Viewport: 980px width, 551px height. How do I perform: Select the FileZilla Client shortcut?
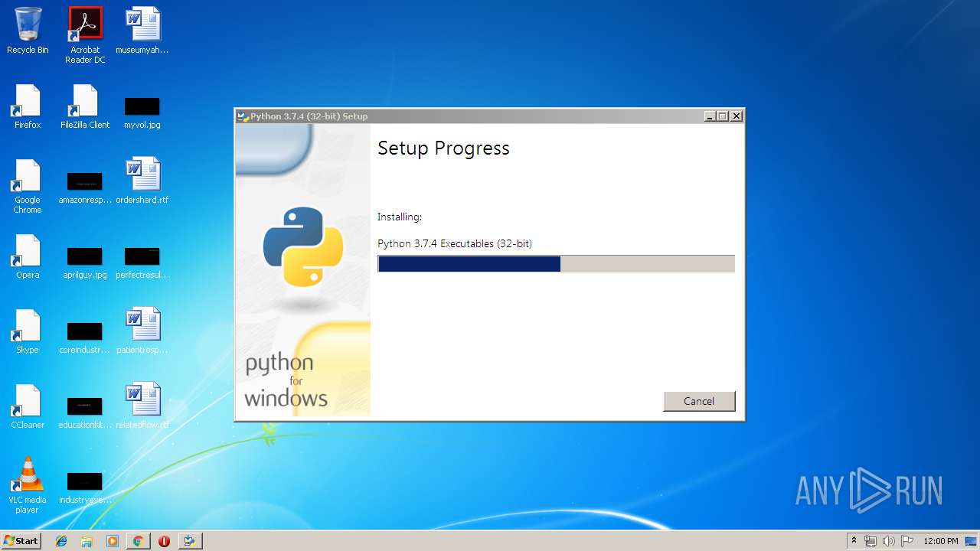85,106
